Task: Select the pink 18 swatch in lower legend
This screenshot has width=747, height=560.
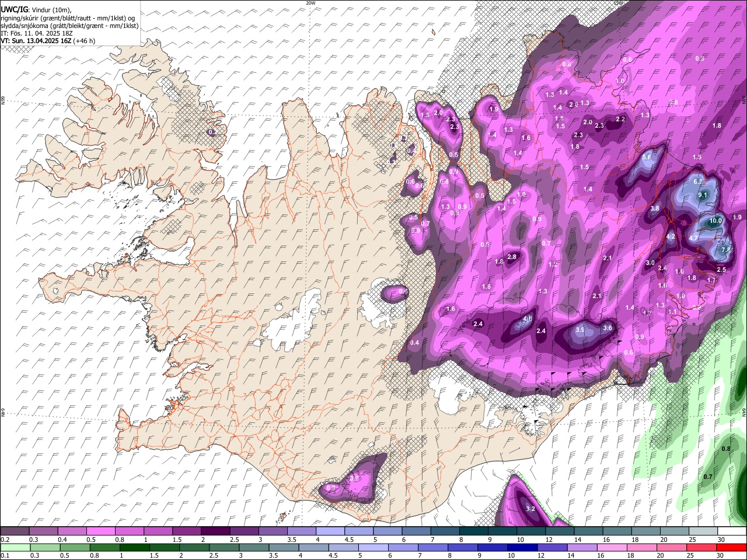Action: [x=641, y=547]
